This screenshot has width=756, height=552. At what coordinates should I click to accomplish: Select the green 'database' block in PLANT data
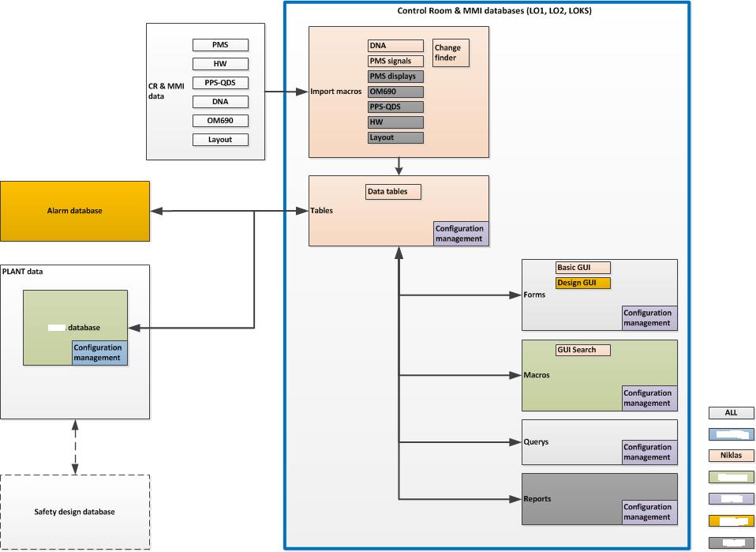click(x=75, y=328)
